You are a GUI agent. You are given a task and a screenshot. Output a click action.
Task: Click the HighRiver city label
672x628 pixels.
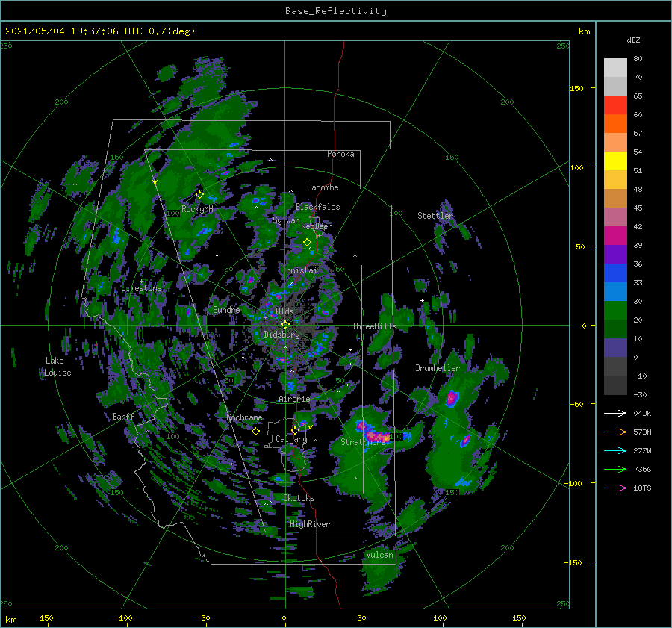[x=310, y=524]
